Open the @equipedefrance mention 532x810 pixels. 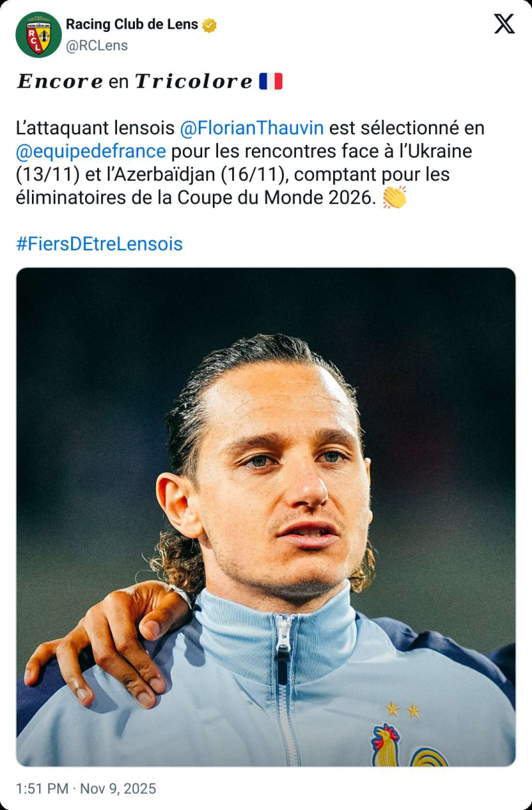coord(90,151)
